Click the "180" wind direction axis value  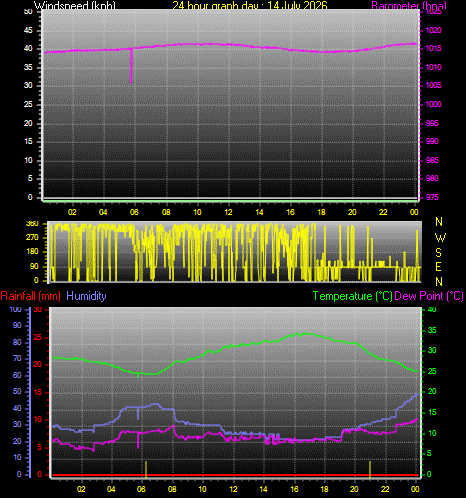pyautogui.click(x=32, y=251)
